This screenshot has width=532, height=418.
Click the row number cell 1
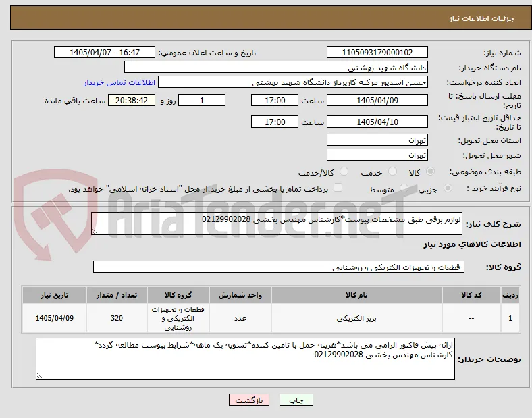pyautogui.click(x=510, y=318)
